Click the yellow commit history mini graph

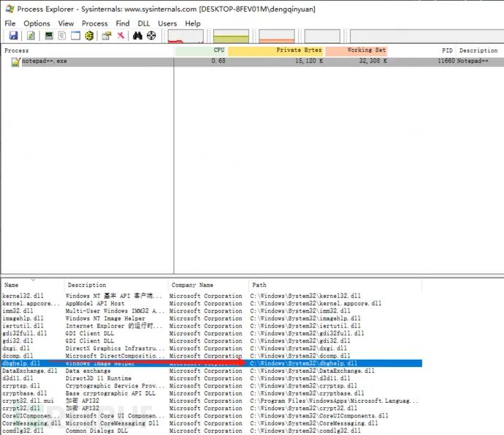pyautogui.click(x=231, y=36)
